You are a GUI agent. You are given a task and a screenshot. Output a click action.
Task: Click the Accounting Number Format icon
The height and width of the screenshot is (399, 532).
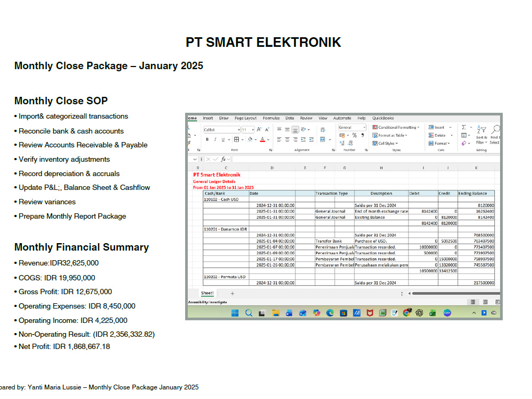point(342,135)
